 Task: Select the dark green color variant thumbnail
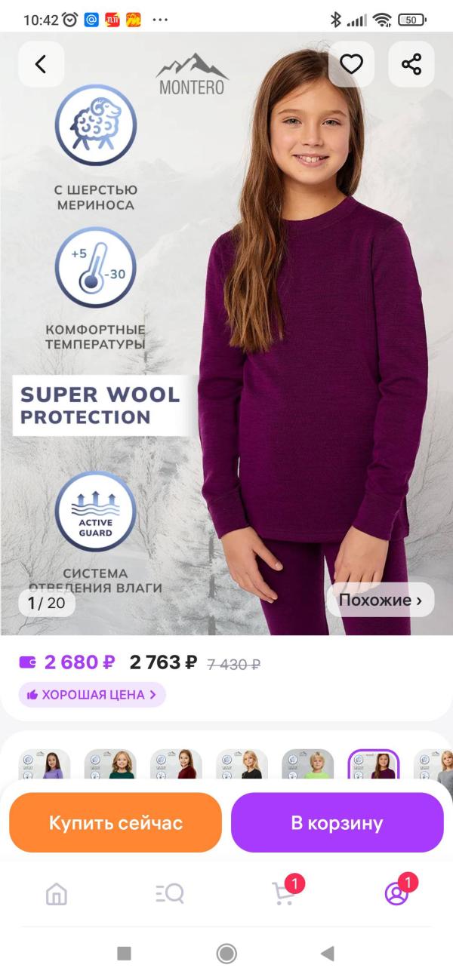110,764
